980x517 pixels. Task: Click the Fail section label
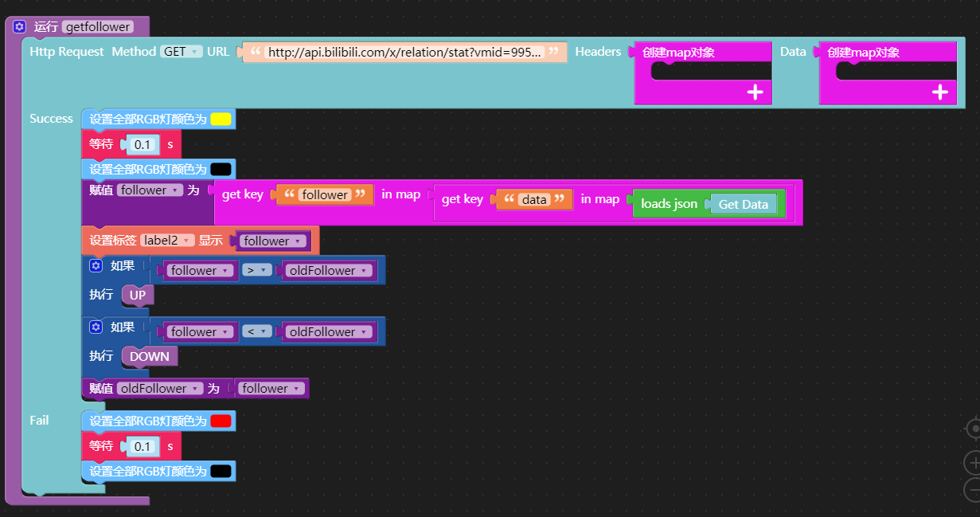click(39, 420)
